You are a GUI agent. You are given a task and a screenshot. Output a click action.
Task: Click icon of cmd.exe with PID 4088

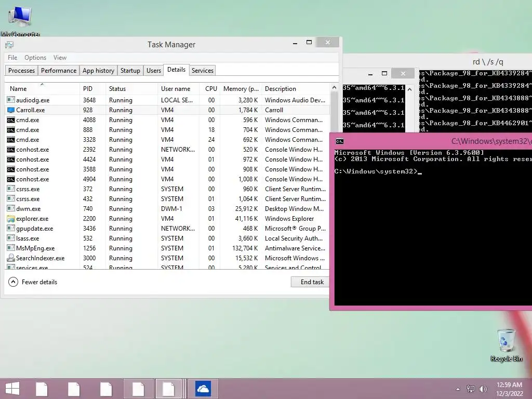coord(11,120)
